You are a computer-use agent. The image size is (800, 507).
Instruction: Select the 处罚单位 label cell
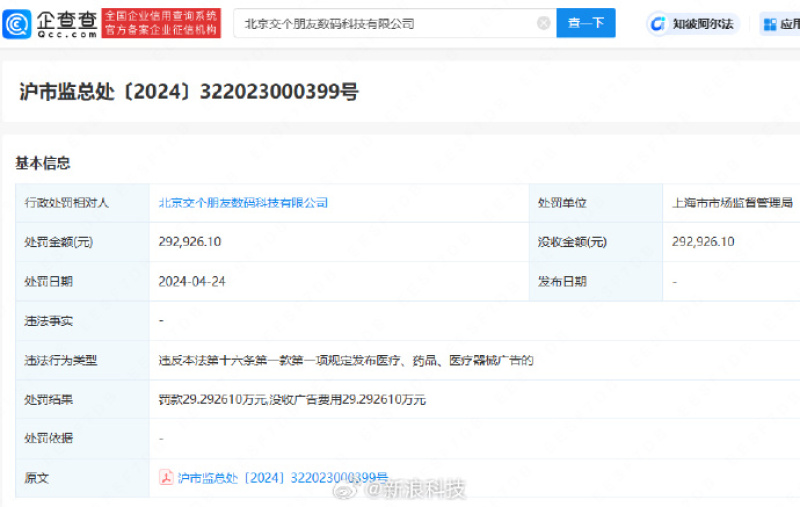[x=595, y=203]
